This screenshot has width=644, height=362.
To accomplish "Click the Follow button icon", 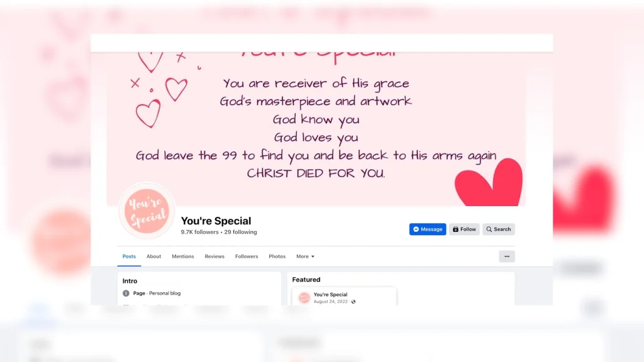I will [455, 229].
